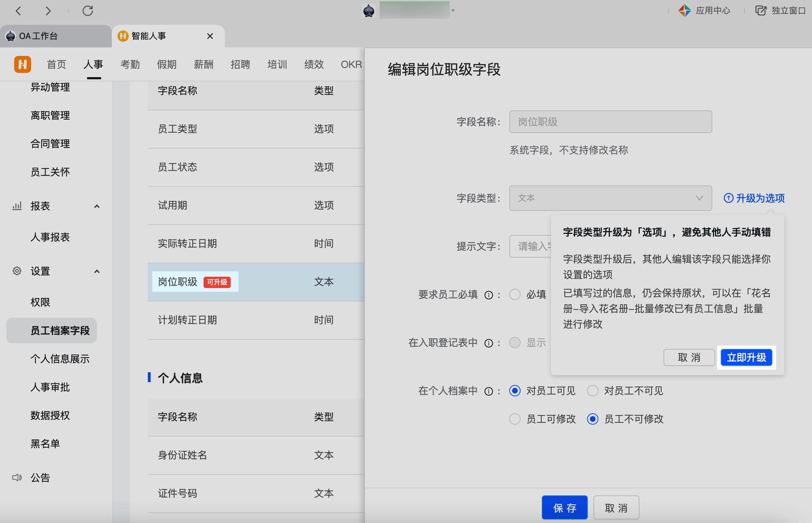This screenshot has height=523, width=812.
Task: Click info icon beside 在个人档案中
Action: click(x=488, y=391)
